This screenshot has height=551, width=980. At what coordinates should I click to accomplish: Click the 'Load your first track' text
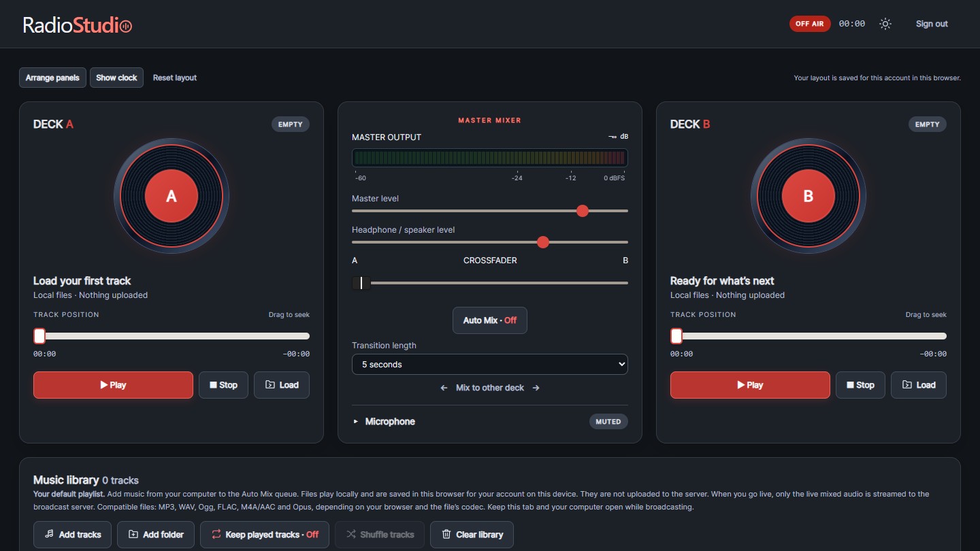[82, 281]
